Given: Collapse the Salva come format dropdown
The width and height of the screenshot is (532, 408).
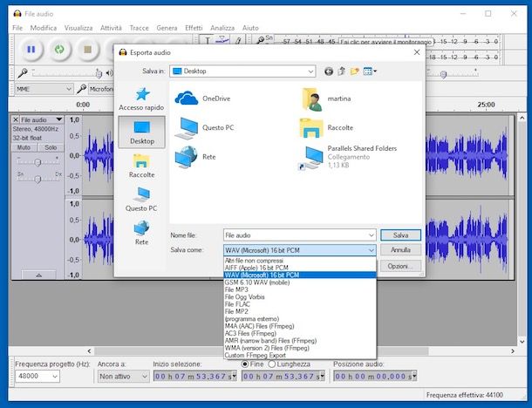Looking at the screenshot, I should click(372, 250).
